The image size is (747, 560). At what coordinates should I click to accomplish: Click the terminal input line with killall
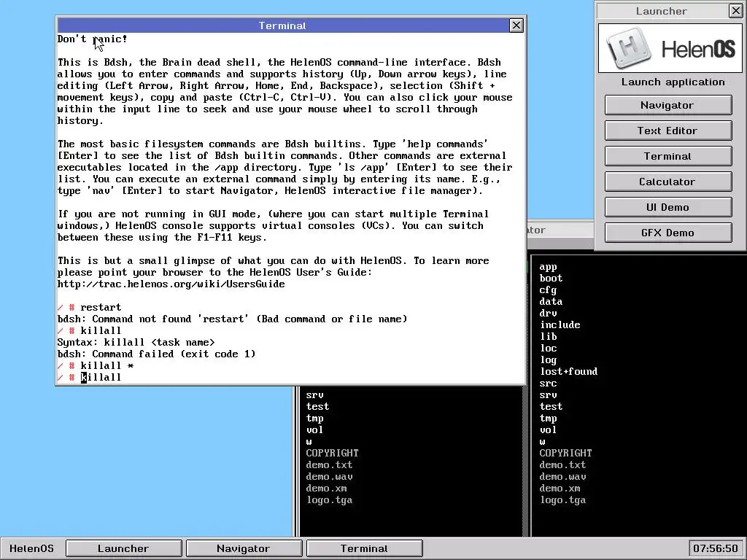pos(291,377)
